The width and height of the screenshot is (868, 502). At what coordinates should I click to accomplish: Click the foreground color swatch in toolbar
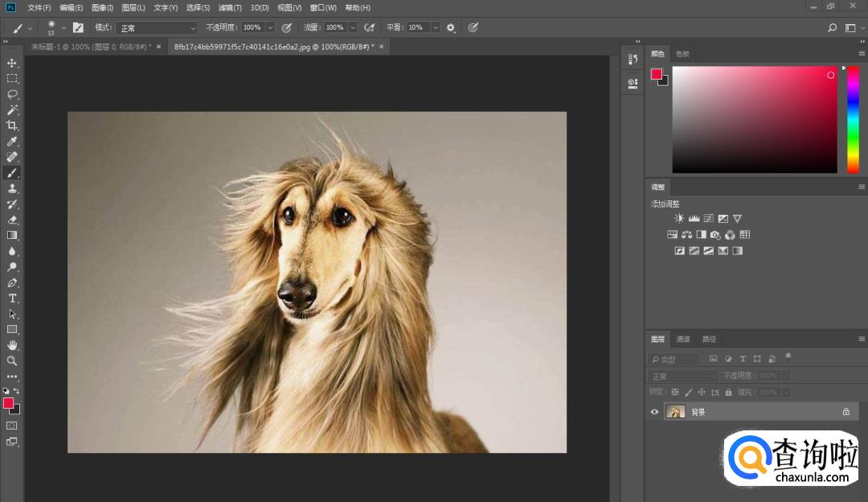pyautogui.click(x=8, y=403)
